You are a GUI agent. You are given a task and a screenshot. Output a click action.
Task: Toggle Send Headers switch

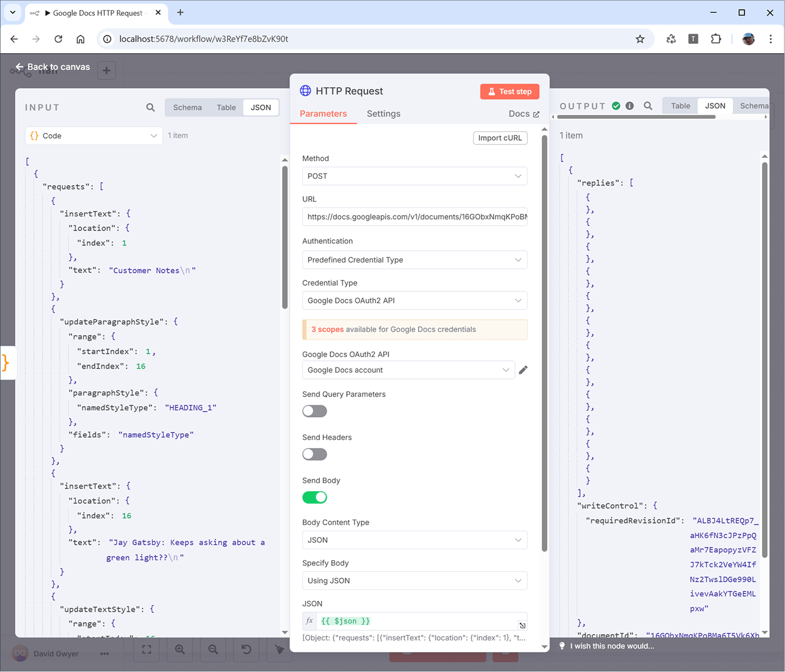tap(314, 455)
